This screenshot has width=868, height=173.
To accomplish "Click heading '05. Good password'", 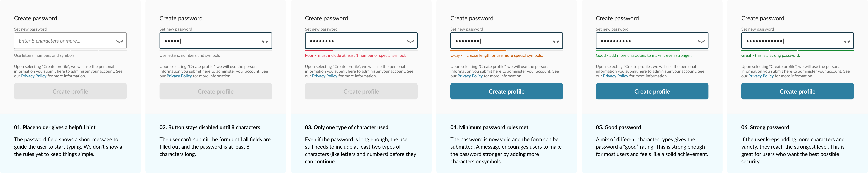I will [x=618, y=127].
